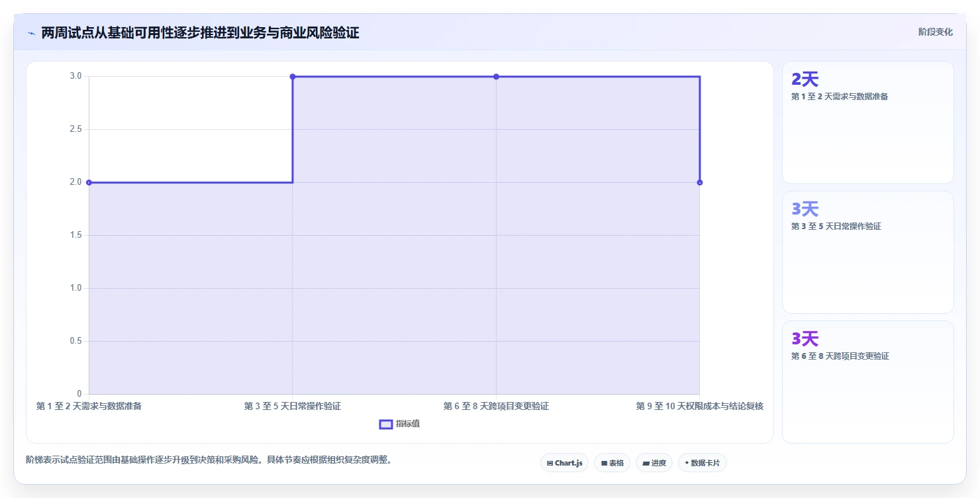Click the footnote starting 阶梯表示试点验证范围

(x=209, y=460)
